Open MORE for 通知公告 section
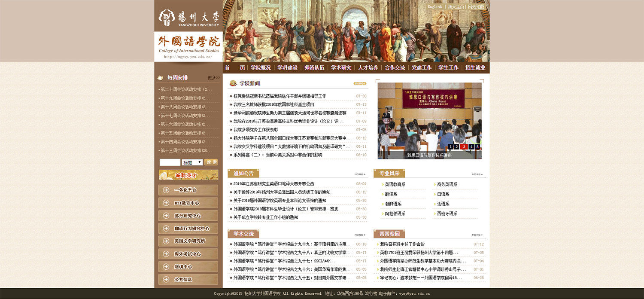Image resolution: width=644 pixels, height=299 pixels. point(360,174)
